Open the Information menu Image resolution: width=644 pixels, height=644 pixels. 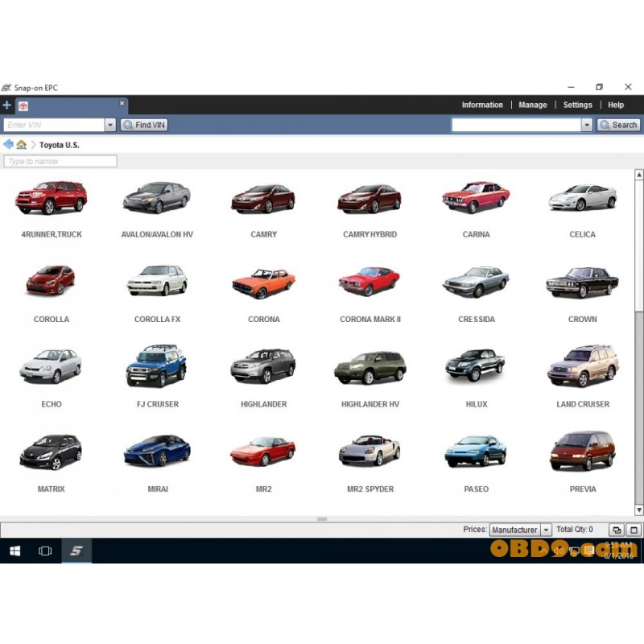482,105
